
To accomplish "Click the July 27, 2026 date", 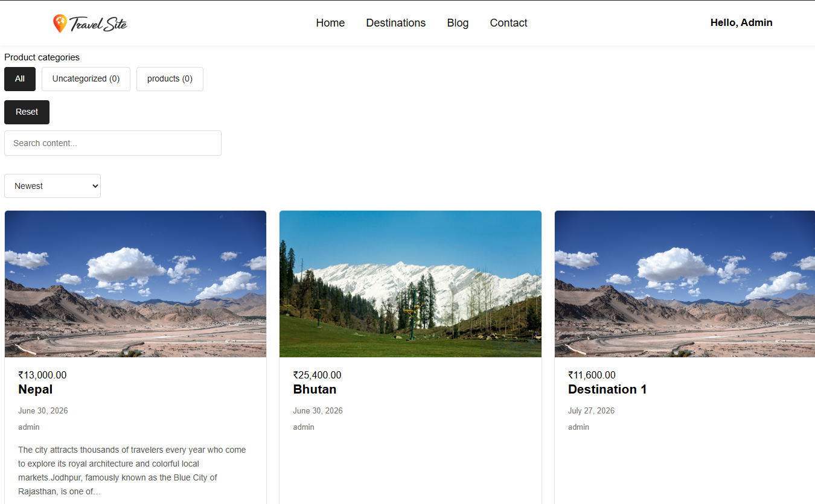I will point(591,410).
